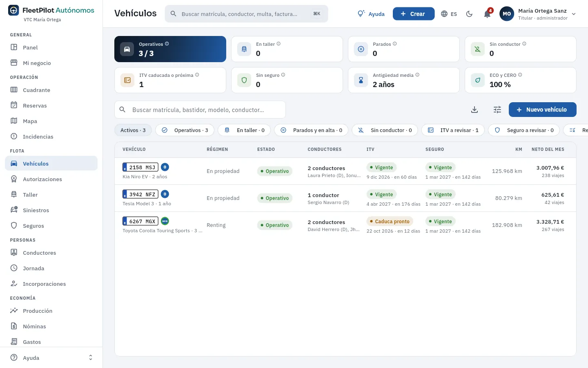Click the Crear button

pyautogui.click(x=414, y=14)
